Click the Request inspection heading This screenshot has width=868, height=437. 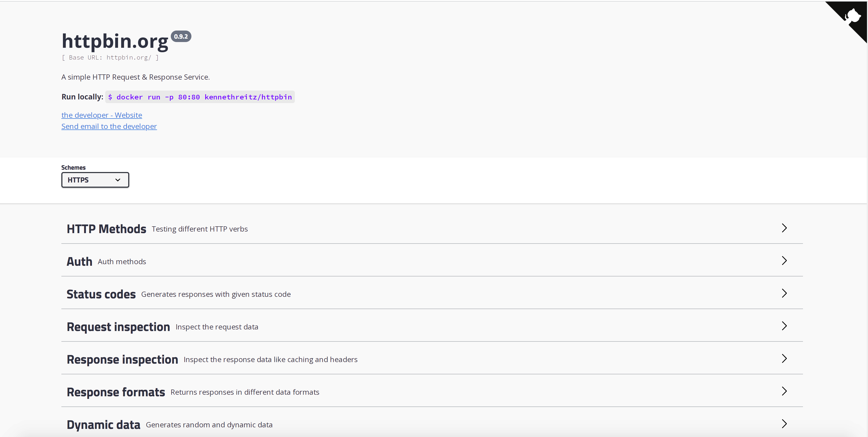(x=118, y=327)
